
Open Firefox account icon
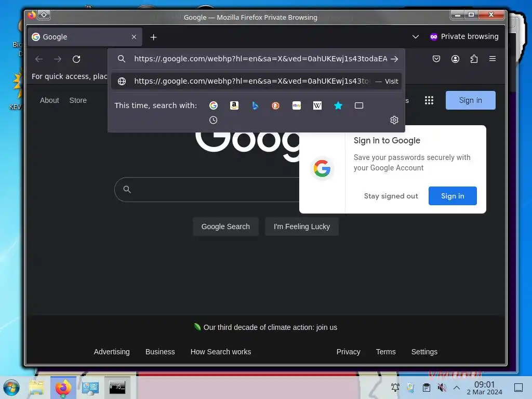[455, 59]
